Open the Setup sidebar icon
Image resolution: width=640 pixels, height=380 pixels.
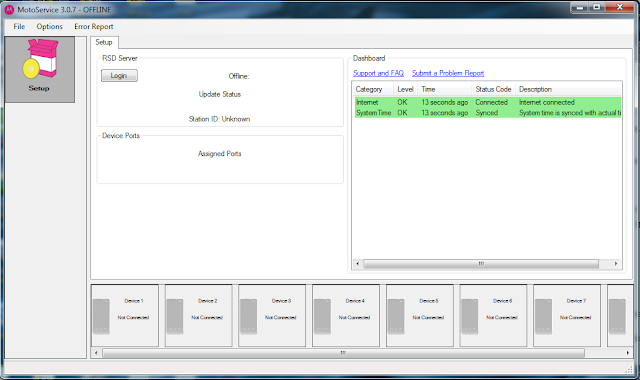click(x=40, y=69)
